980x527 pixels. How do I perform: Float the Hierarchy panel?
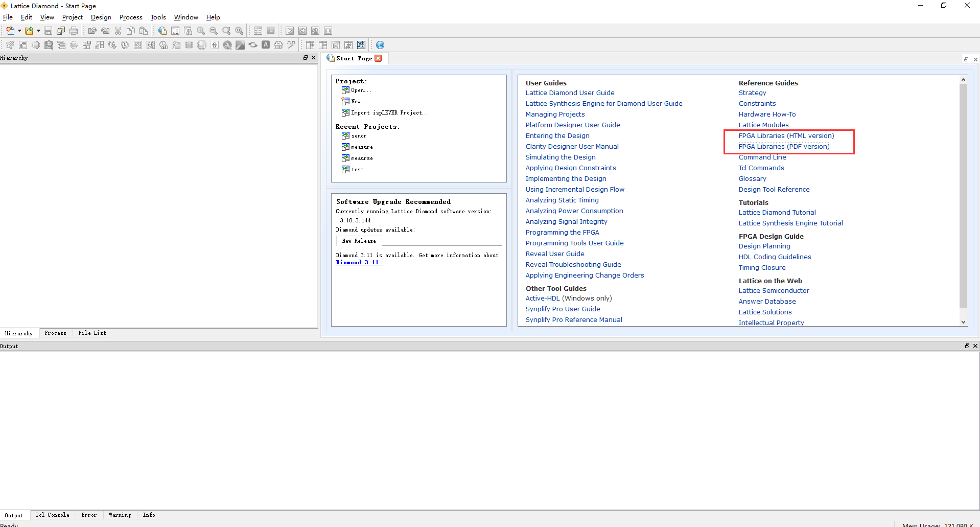306,58
